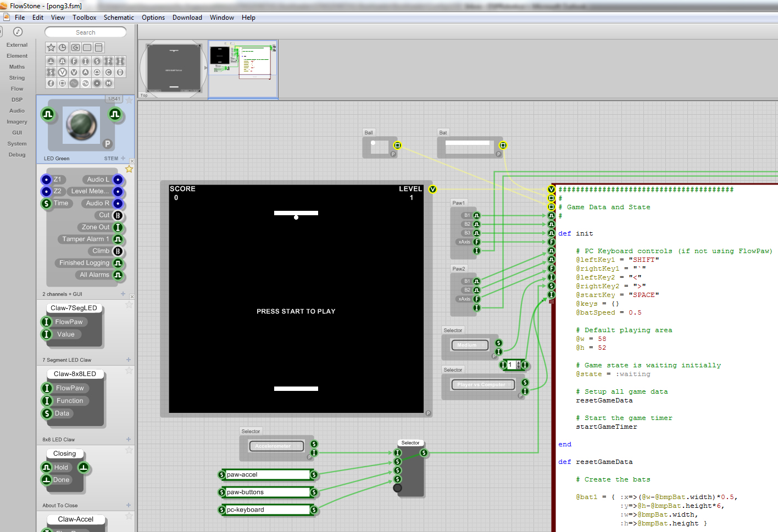The height and width of the screenshot is (532, 778).
Task: Click the integer spinner arrows showing 1
Action: coord(518,365)
